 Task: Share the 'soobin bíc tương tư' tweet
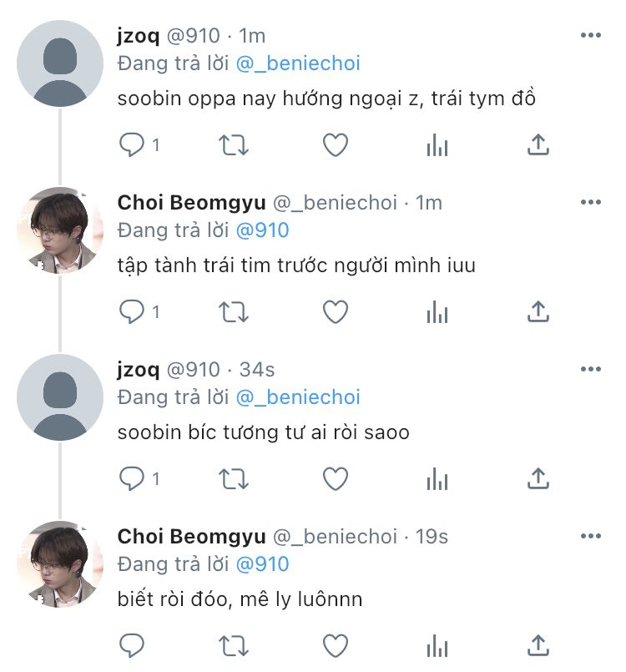538,478
